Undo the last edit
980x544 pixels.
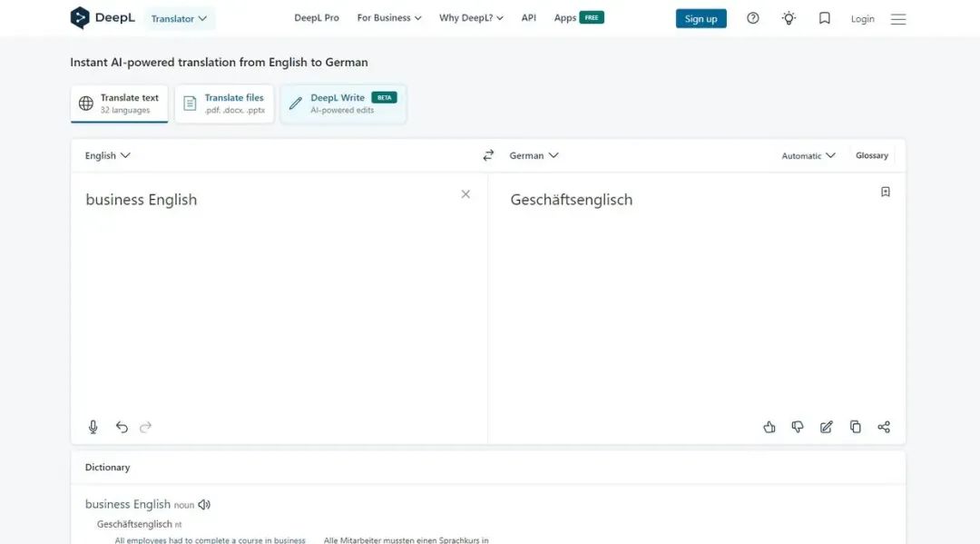[x=122, y=427]
